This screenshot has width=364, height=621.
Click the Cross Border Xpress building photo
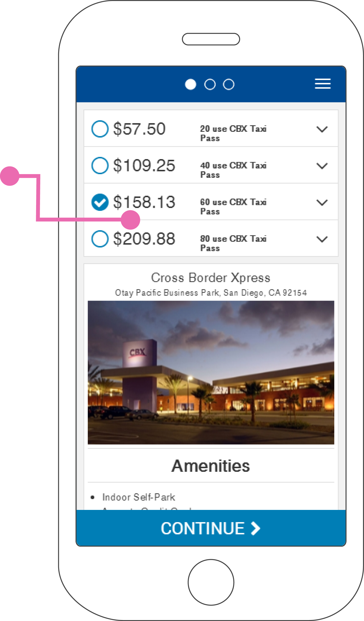[211, 372]
